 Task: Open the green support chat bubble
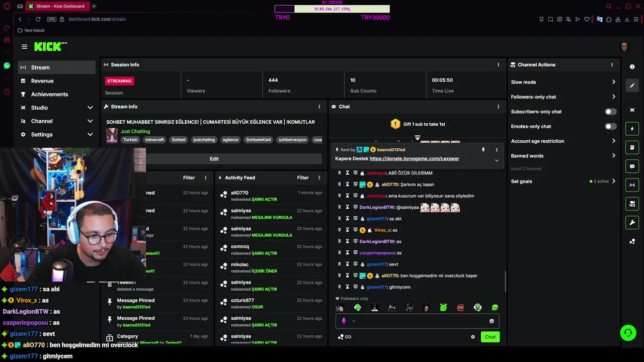[x=627, y=332]
